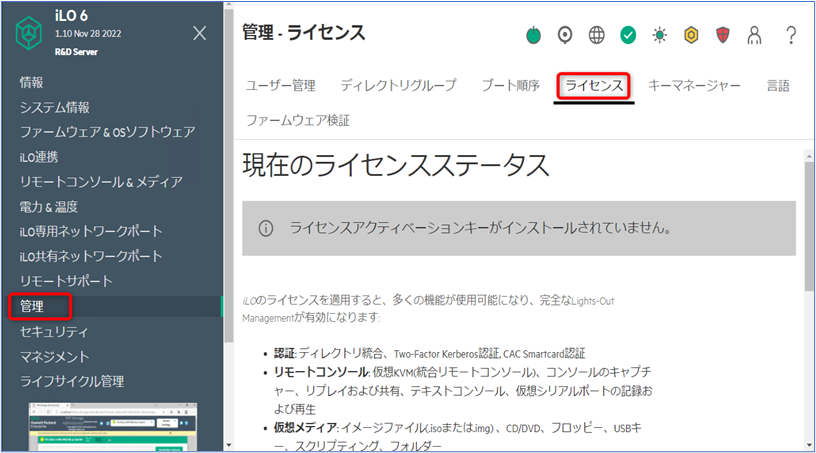Click the 仮想メディア bullet item text
This screenshot has width=816, height=453.
point(458,436)
